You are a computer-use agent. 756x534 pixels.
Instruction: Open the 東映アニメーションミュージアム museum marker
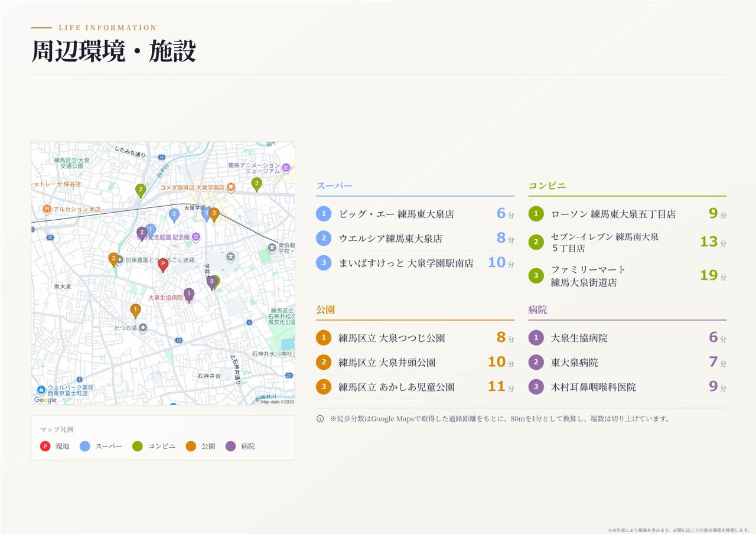(286, 168)
